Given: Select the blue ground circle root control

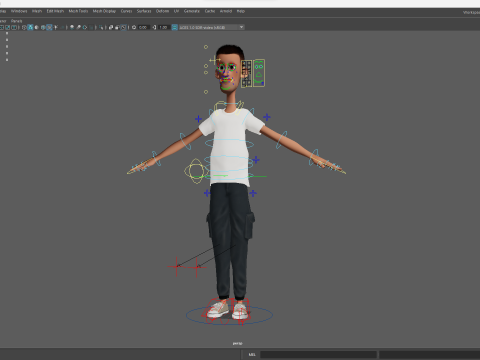Looking at the screenshot, I should pos(229,315).
